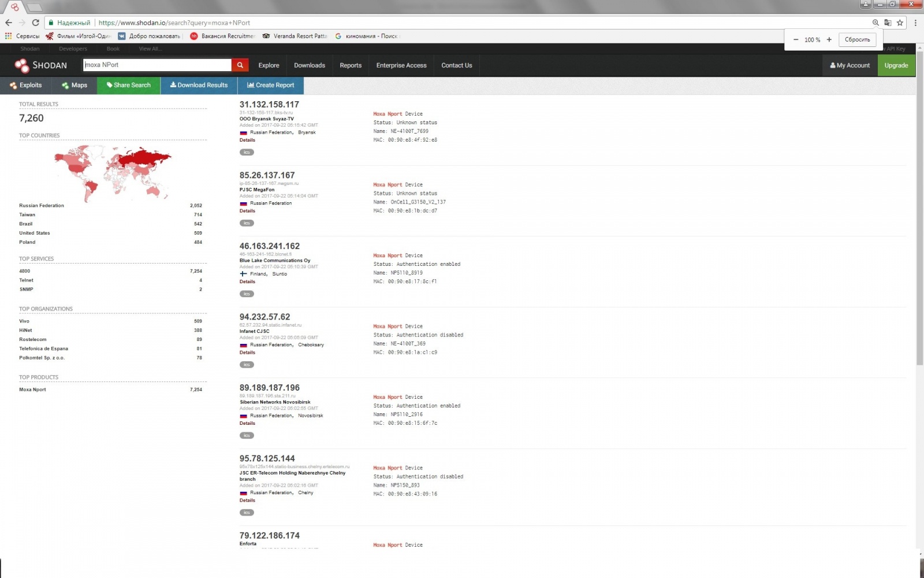
Task: Click the Finland flag icon in Siuntio result
Action: [x=243, y=274]
